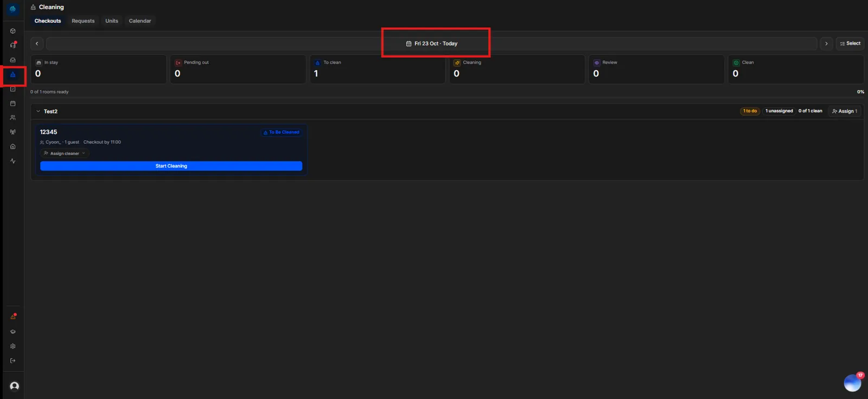Click the To Be Cleaned status badge

coord(282,132)
